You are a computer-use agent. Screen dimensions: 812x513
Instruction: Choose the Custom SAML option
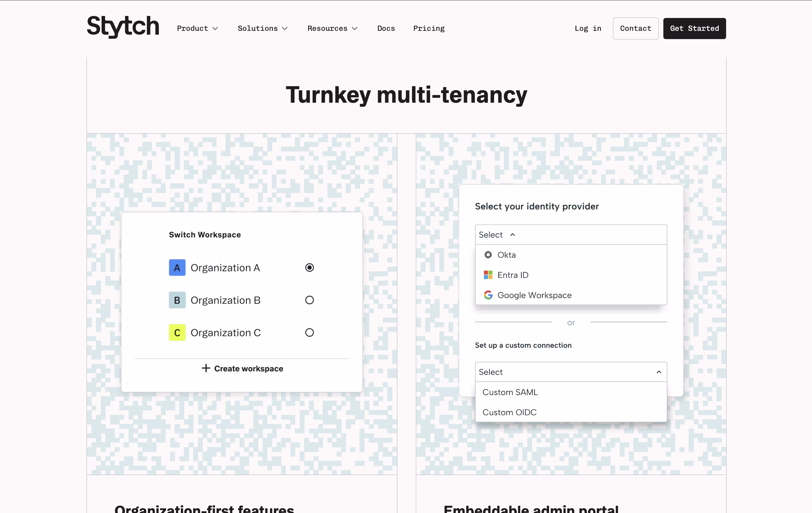[x=510, y=392]
